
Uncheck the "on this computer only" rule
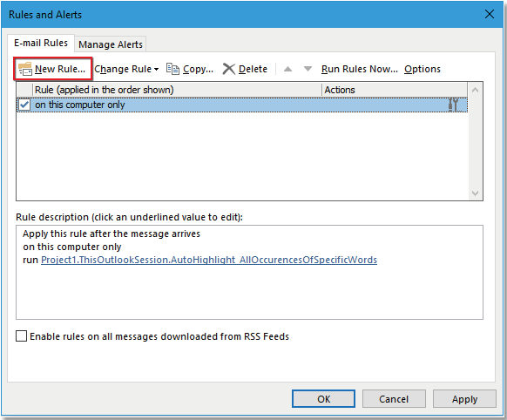coord(24,105)
